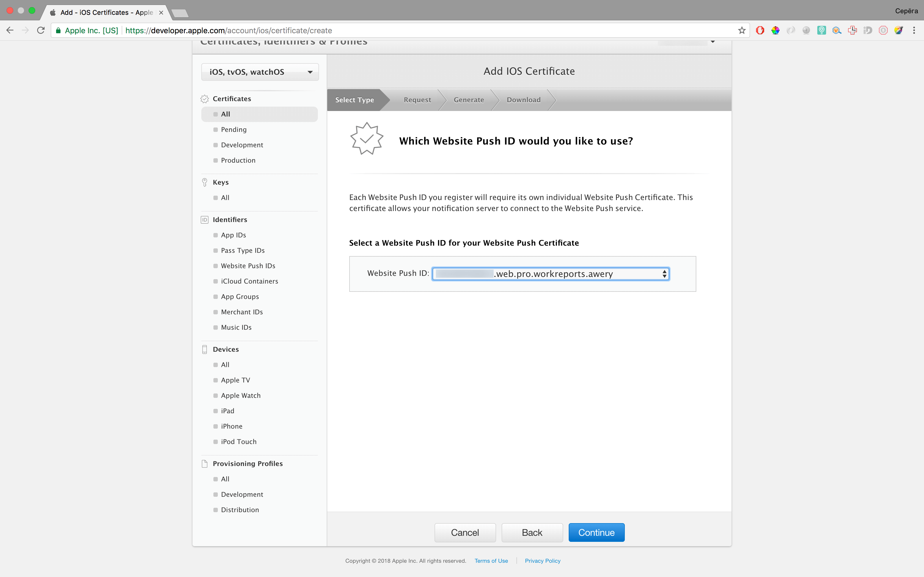
Task: Open Website Push IDs in sidebar
Action: point(248,266)
